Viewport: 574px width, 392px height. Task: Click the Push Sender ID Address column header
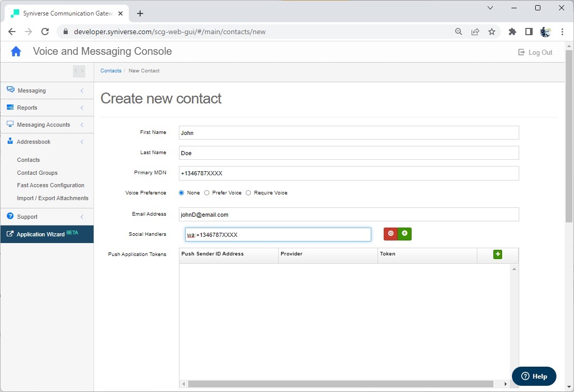229,255
